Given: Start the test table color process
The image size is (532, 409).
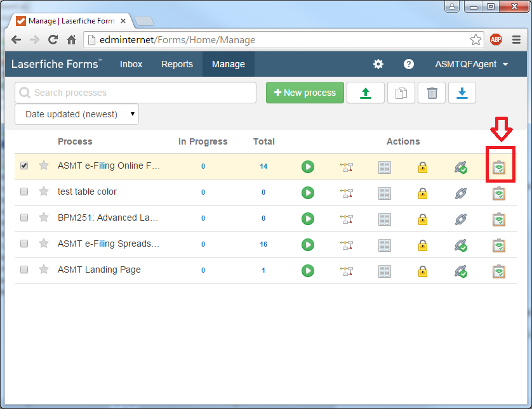Looking at the screenshot, I should click(308, 192).
